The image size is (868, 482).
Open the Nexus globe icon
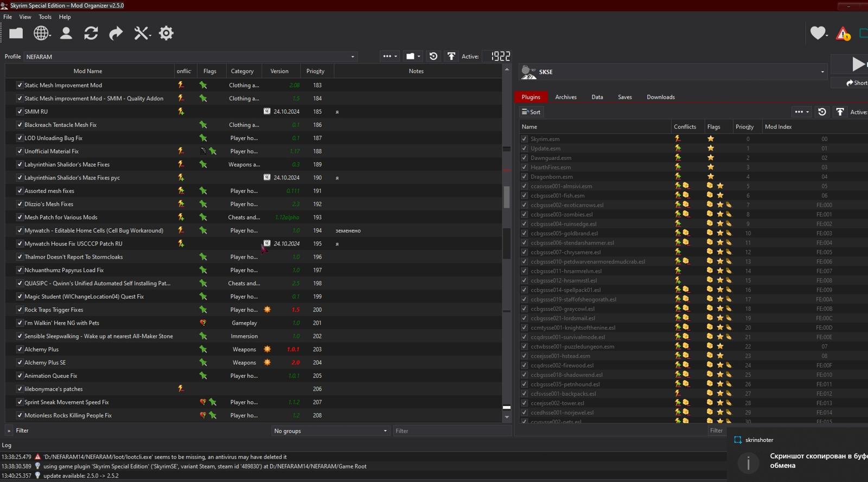click(41, 33)
